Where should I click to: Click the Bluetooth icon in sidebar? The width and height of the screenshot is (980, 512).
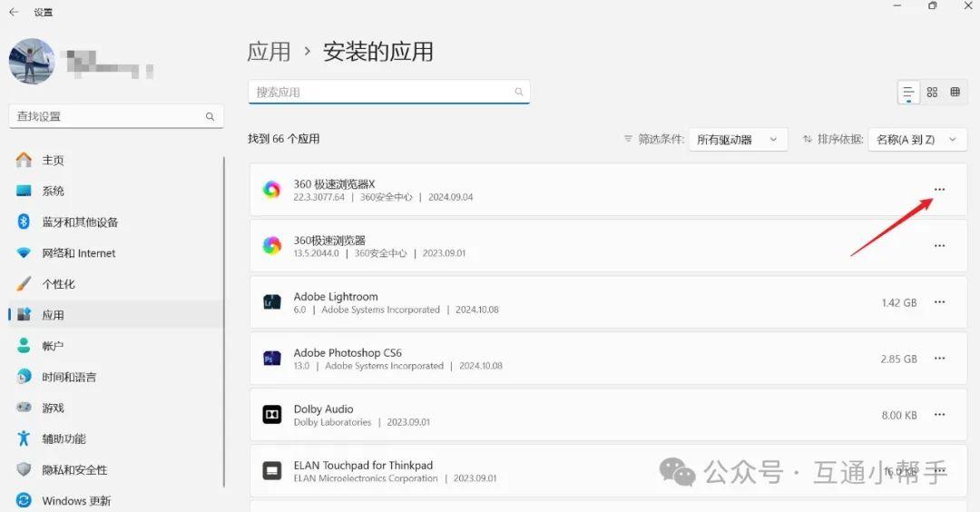coord(24,222)
